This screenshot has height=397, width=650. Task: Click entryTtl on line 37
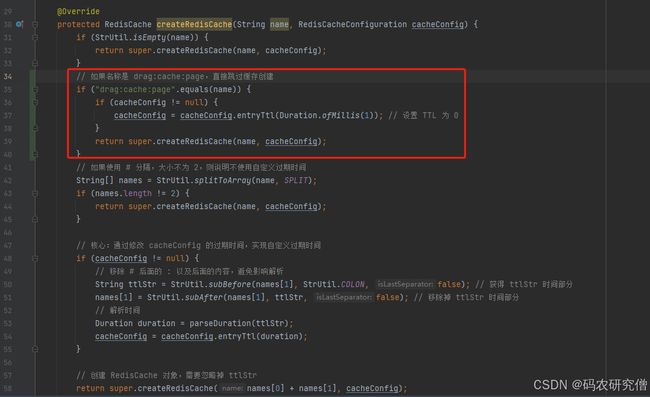click(x=255, y=116)
